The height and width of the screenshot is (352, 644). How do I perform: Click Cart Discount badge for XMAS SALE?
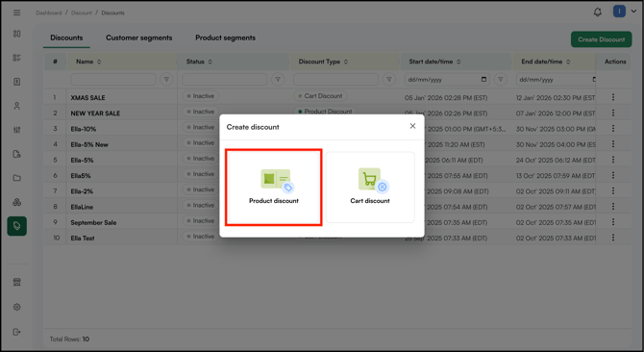pyautogui.click(x=320, y=96)
